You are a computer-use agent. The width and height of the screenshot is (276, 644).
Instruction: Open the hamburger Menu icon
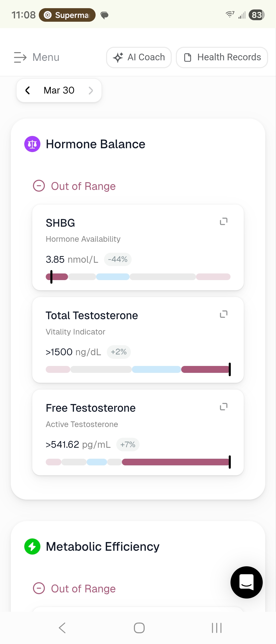click(20, 57)
